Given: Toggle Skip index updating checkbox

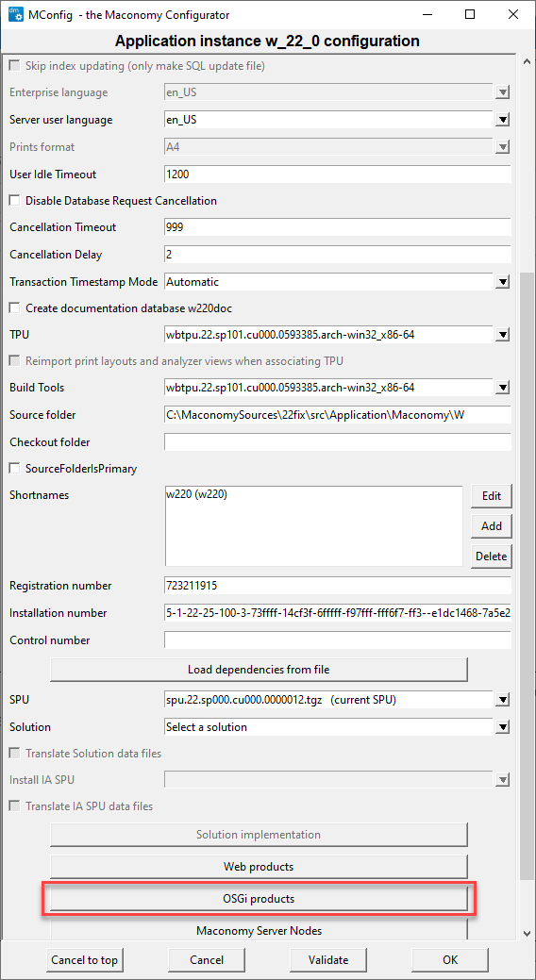Looking at the screenshot, I should [14, 66].
